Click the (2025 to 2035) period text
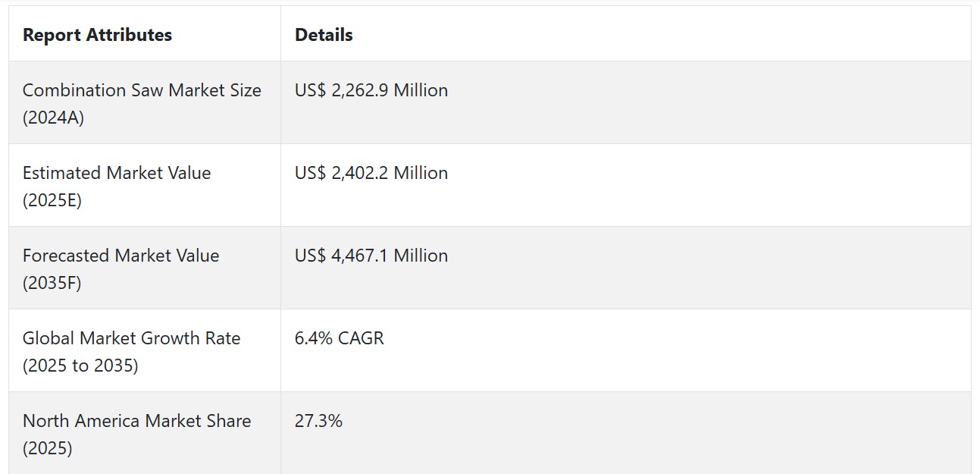980x474 pixels. click(x=80, y=366)
